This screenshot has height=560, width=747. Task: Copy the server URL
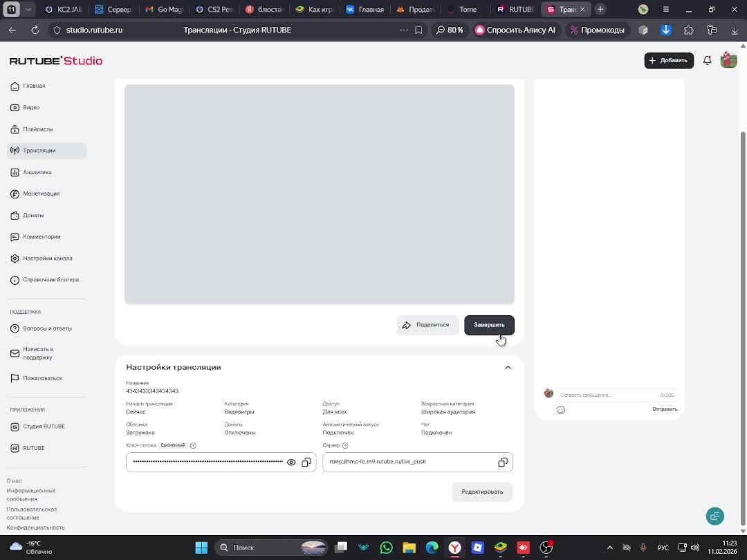coord(503,463)
